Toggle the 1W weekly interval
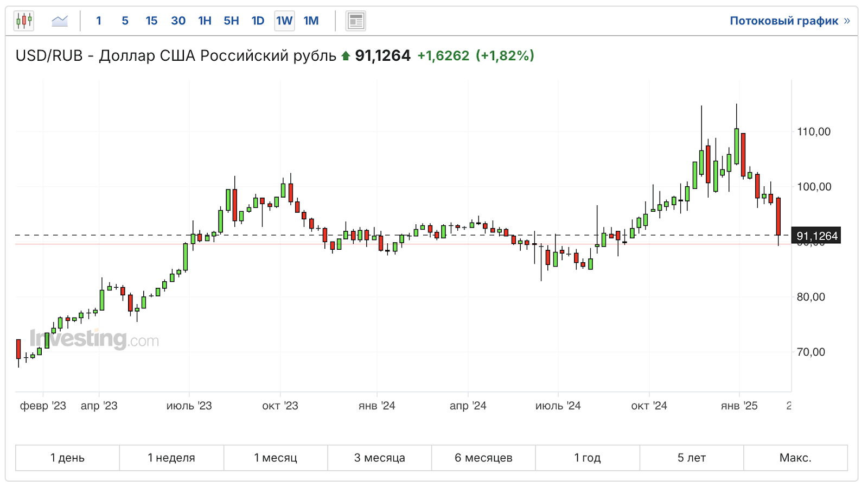Viewport: 868px width, 493px height. tap(284, 21)
